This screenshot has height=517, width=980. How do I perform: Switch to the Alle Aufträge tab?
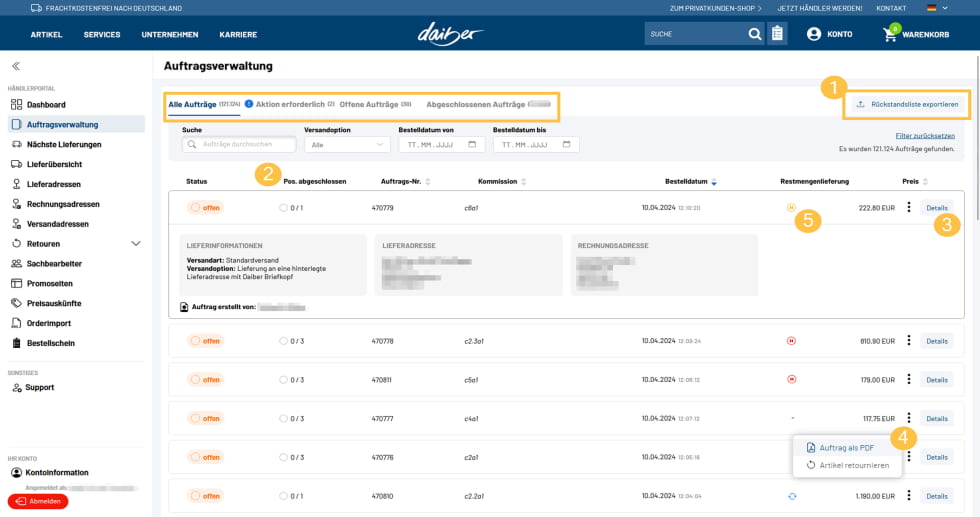(x=204, y=104)
